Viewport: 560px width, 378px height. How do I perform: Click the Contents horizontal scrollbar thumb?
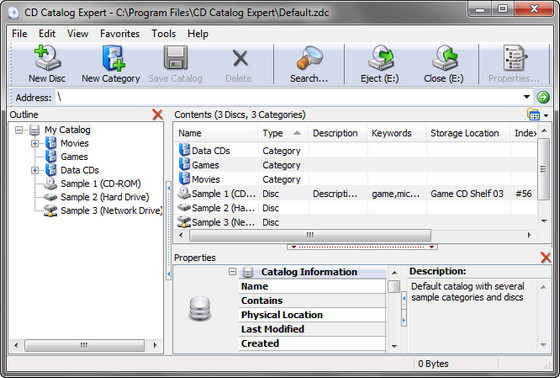pos(310,235)
